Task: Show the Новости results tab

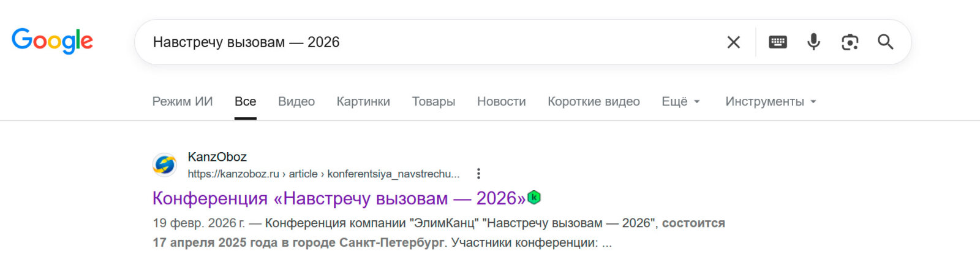Action: pyautogui.click(x=501, y=102)
